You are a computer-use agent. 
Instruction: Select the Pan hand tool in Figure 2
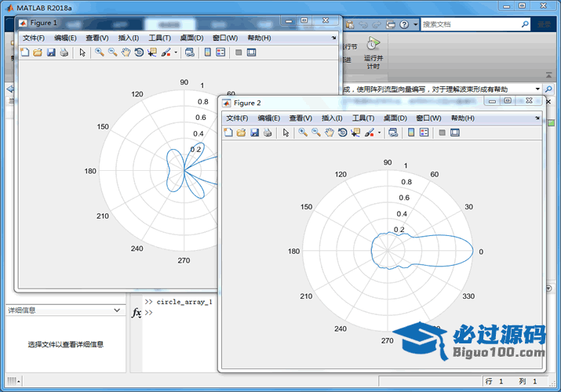[330, 132]
